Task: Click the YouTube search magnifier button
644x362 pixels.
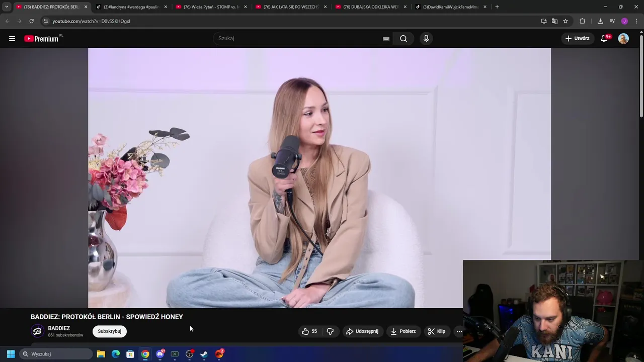Action: click(x=404, y=38)
